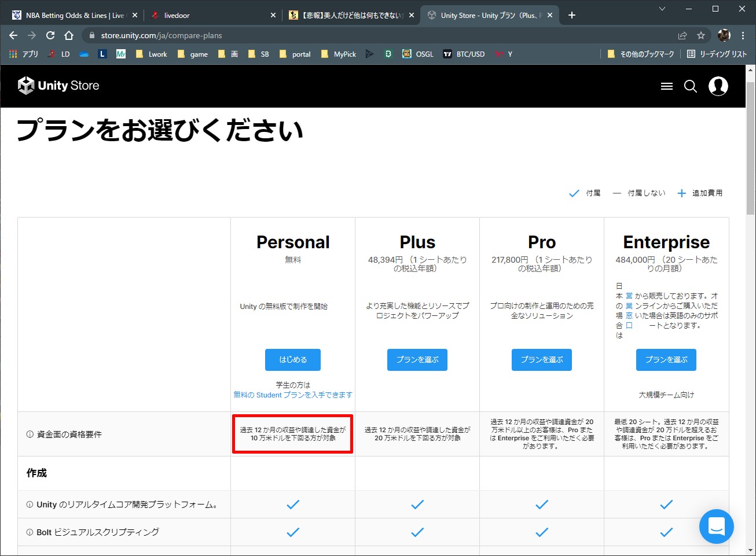Open the BTC/USD TradingView bookmark
This screenshot has width=756, height=556.
pos(464,54)
